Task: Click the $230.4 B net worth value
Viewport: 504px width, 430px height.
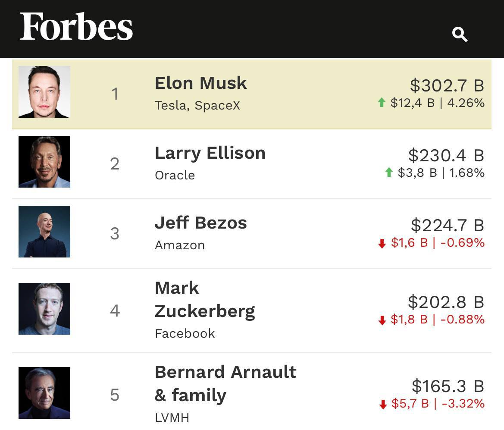Action: coord(446,155)
